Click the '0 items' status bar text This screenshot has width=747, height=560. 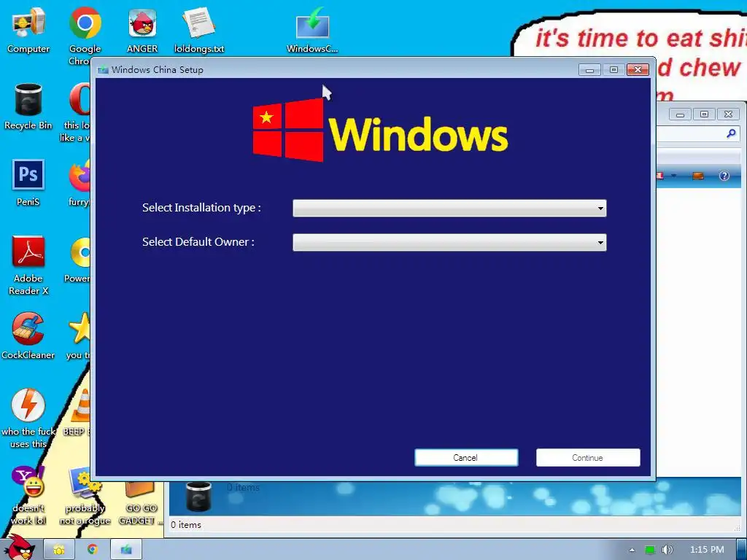186,525
